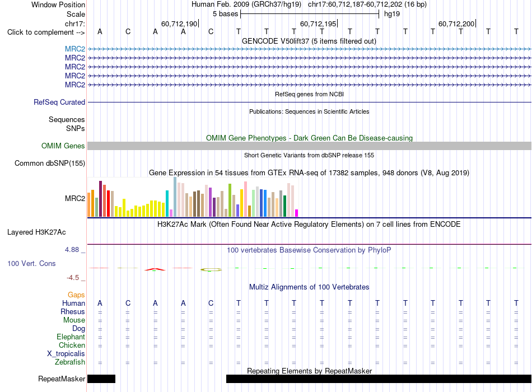Click the Window Position track label
532x392 pixels.
pos(58,4)
